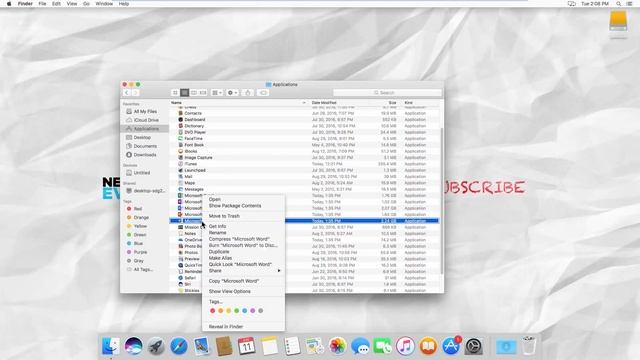The width and height of the screenshot is (640, 360).
Task: Open Launchpad rocket in the Dock
Action: [156, 346]
